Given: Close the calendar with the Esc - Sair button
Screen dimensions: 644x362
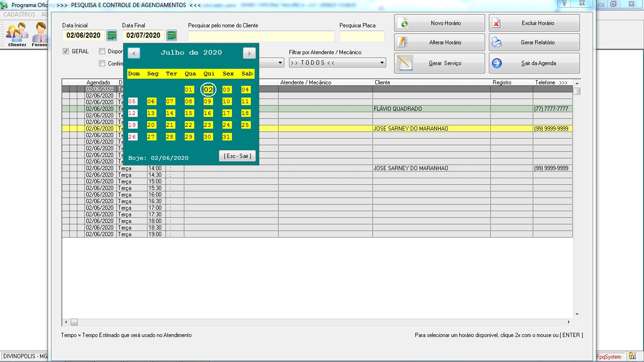Looking at the screenshot, I should [238, 156].
